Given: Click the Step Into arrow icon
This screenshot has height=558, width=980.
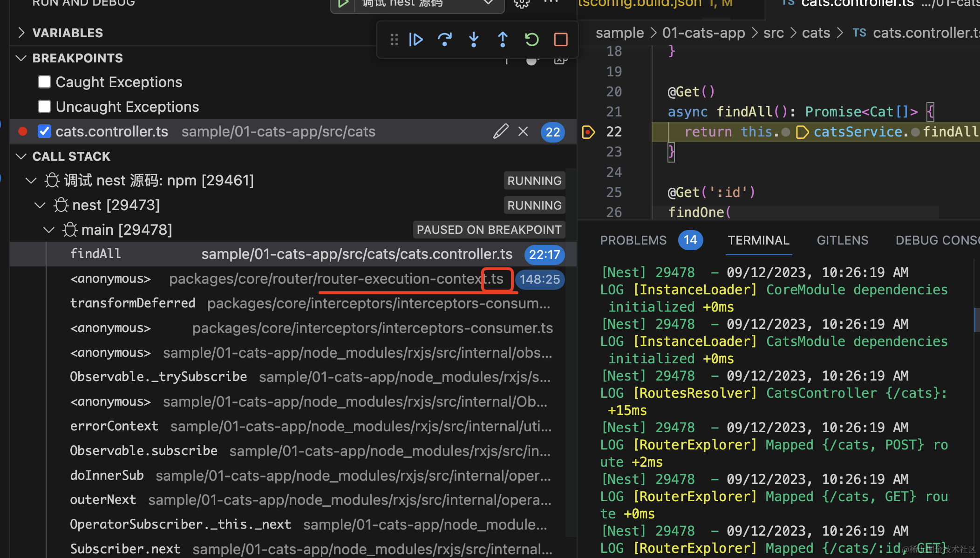Looking at the screenshot, I should pos(474,40).
